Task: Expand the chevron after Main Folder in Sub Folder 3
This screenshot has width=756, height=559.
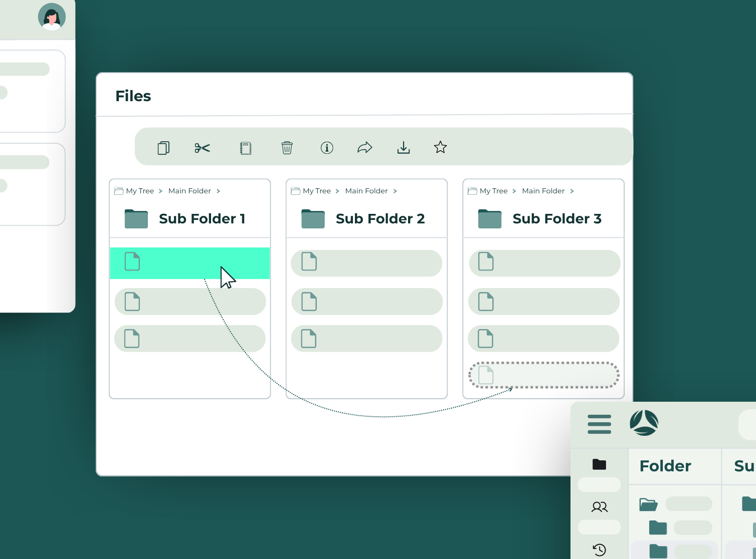Action: [x=572, y=191]
